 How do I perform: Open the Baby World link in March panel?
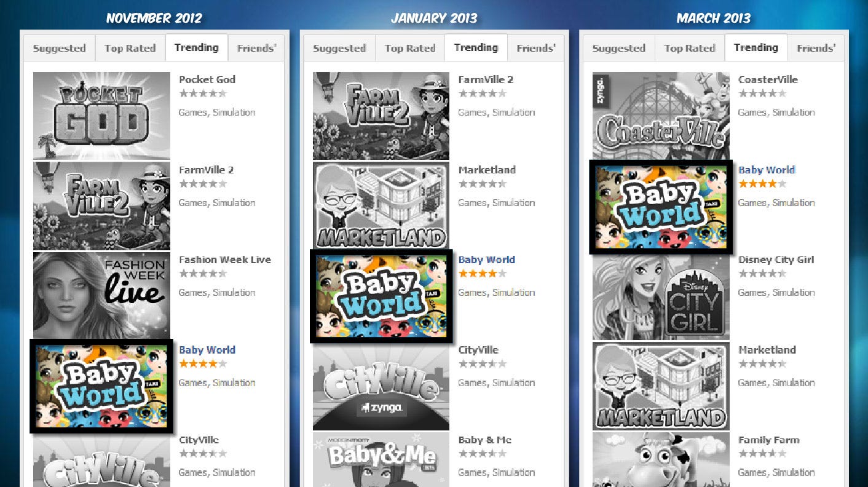coord(767,170)
